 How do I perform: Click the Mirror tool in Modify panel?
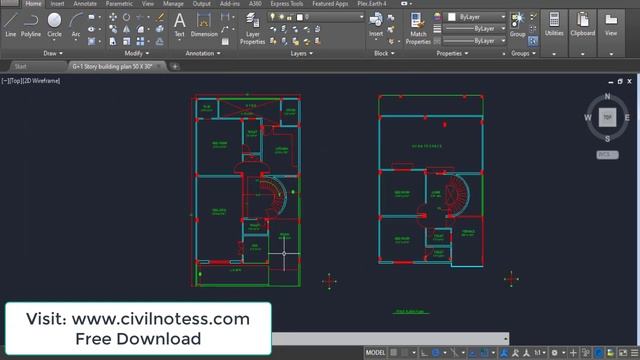127,29
